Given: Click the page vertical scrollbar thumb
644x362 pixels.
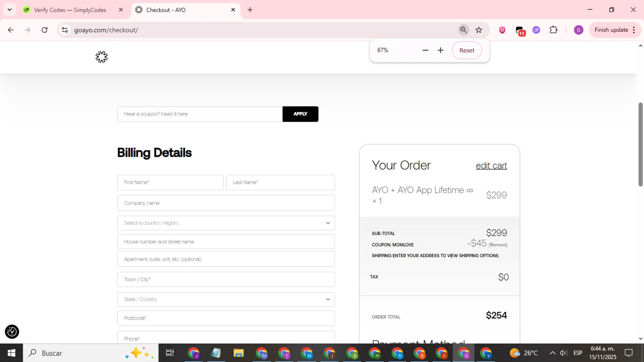Looking at the screenshot, I should (640, 144).
